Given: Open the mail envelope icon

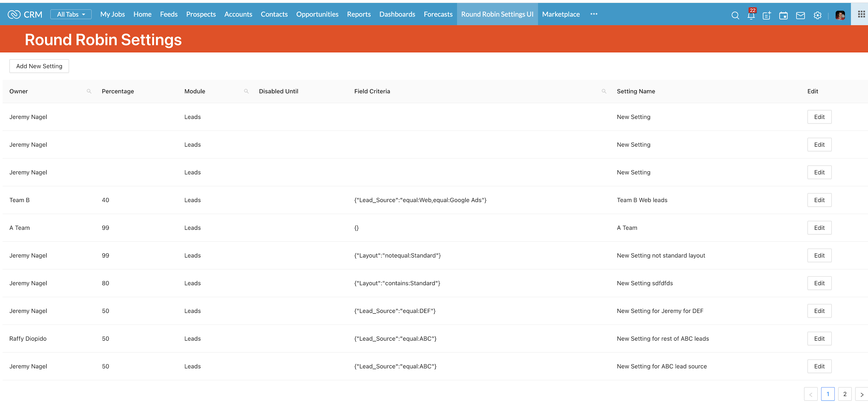Looking at the screenshot, I should click(800, 15).
